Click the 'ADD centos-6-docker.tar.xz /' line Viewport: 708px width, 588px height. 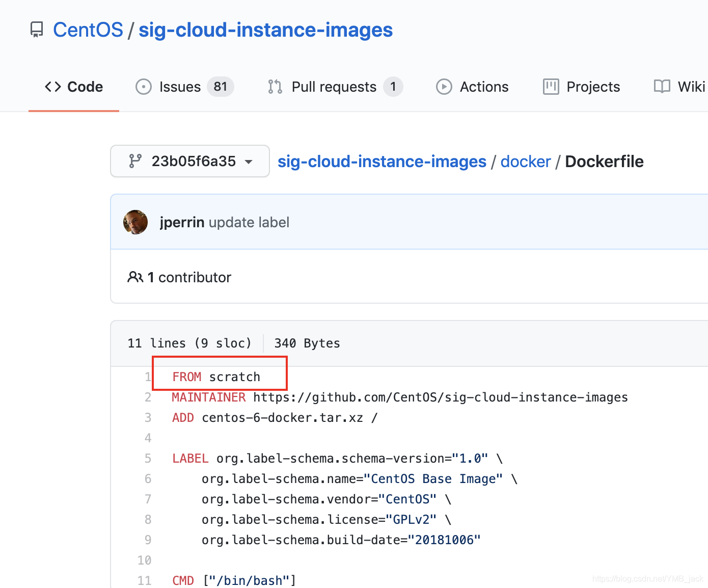[x=275, y=417]
